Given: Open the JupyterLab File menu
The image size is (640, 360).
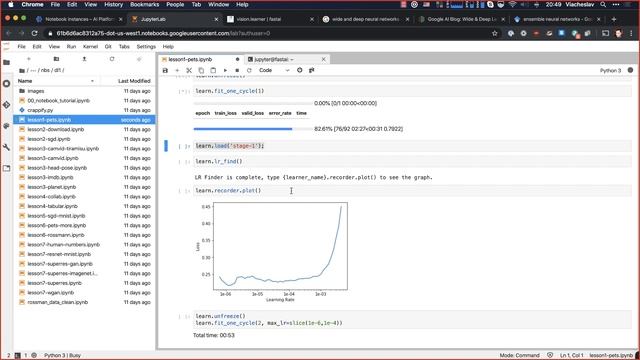Looking at the screenshot, I should tap(22, 47).
